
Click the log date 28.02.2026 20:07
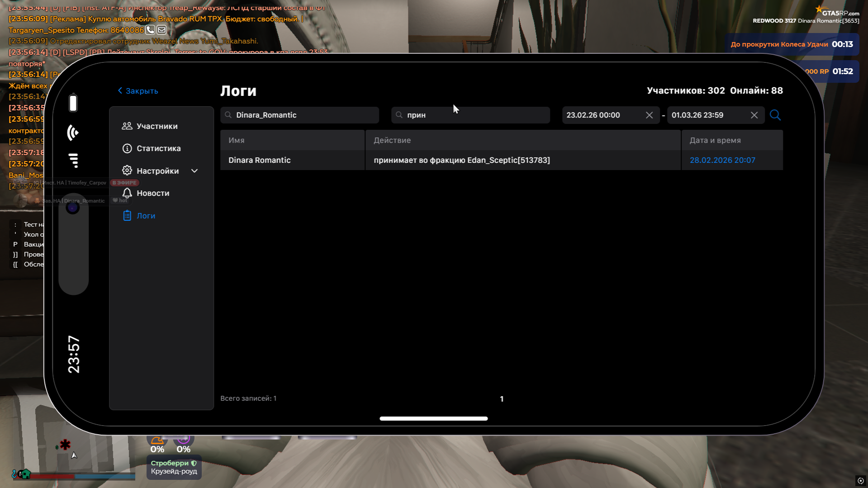722,160
